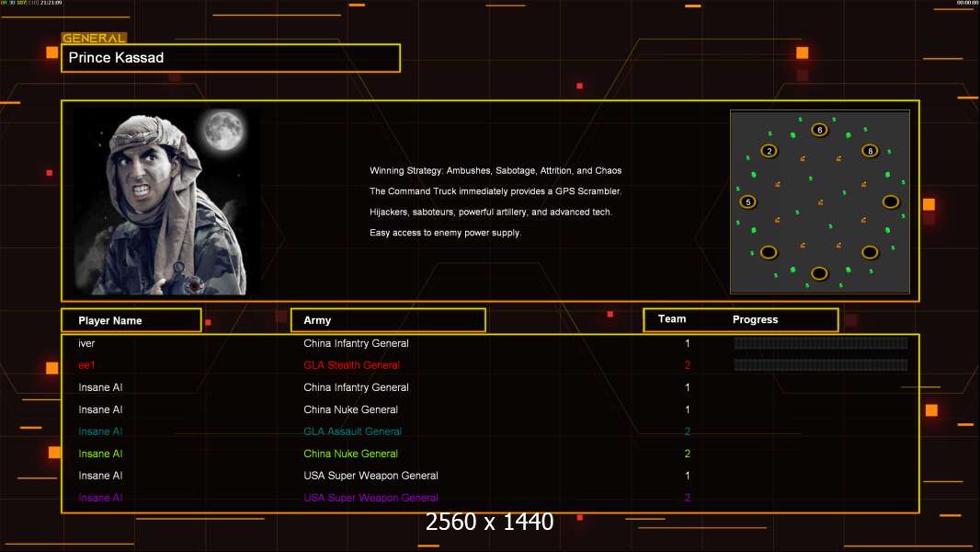Click the green team number 2
Image resolution: width=980 pixels, height=552 pixels.
click(x=688, y=454)
